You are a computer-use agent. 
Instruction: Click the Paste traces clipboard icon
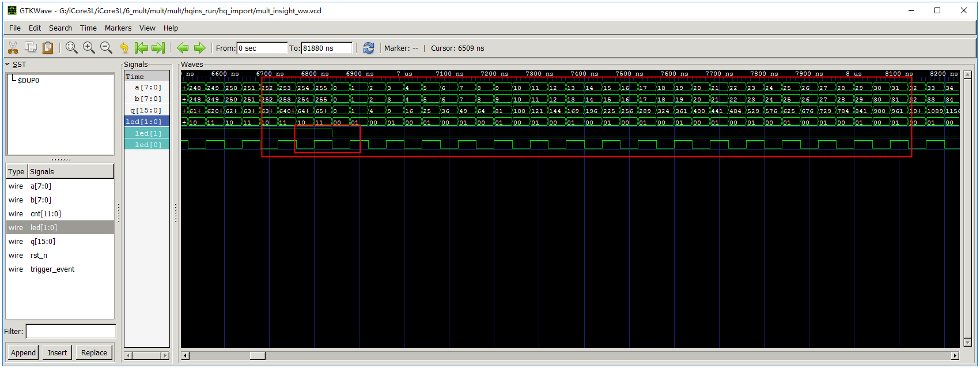point(48,48)
